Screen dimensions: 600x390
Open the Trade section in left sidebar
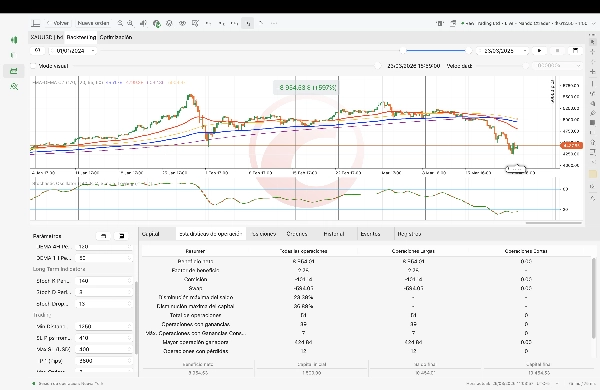14,40
